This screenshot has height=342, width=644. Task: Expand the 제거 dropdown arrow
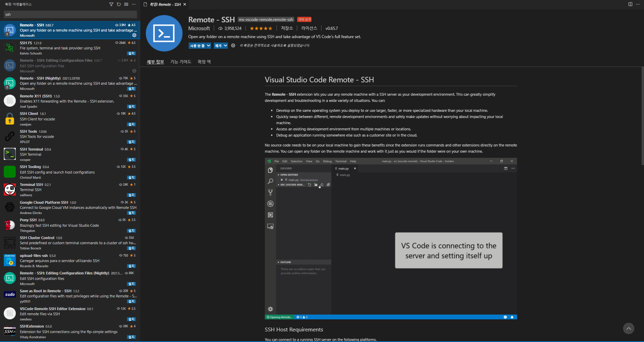click(225, 46)
